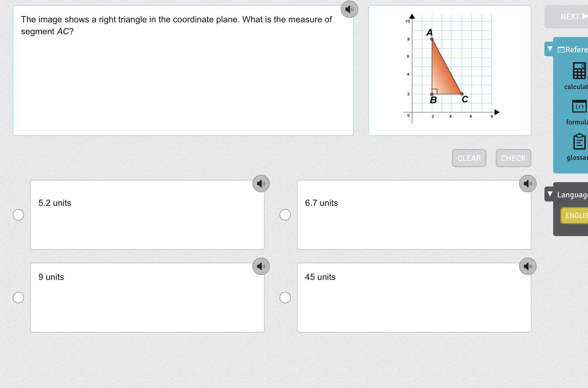The height and width of the screenshot is (388, 588).
Task: Go to the NEXT question
Action: (572, 17)
